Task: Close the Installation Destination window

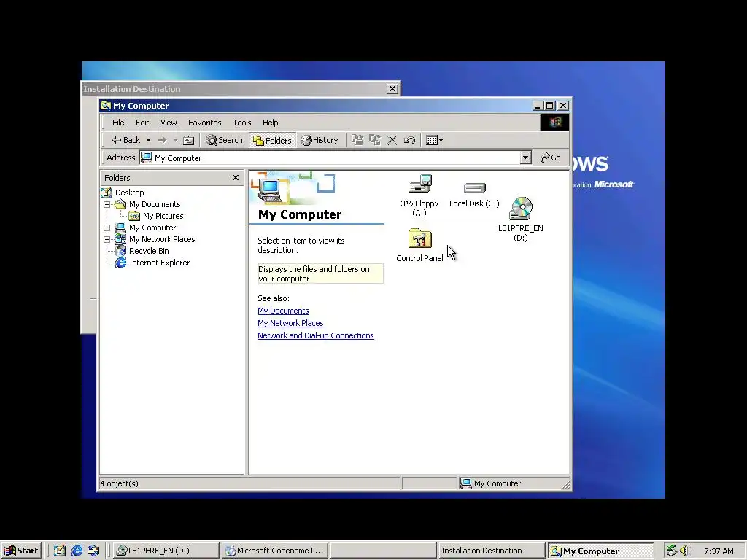Action: point(392,88)
